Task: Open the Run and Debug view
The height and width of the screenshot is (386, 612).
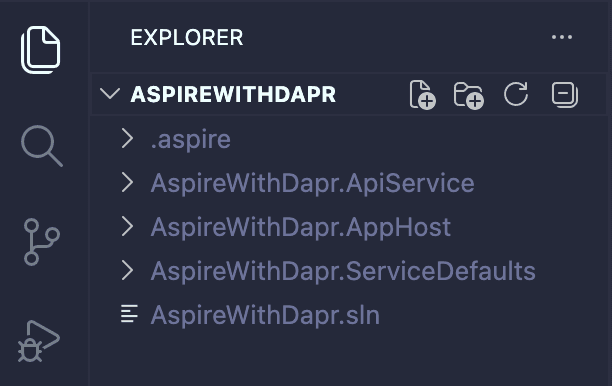Action: tap(39, 341)
